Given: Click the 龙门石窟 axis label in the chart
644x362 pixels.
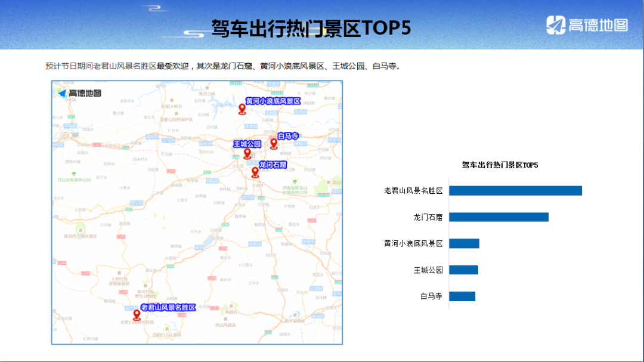Looking at the screenshot, I should click(x=428, y=217).
